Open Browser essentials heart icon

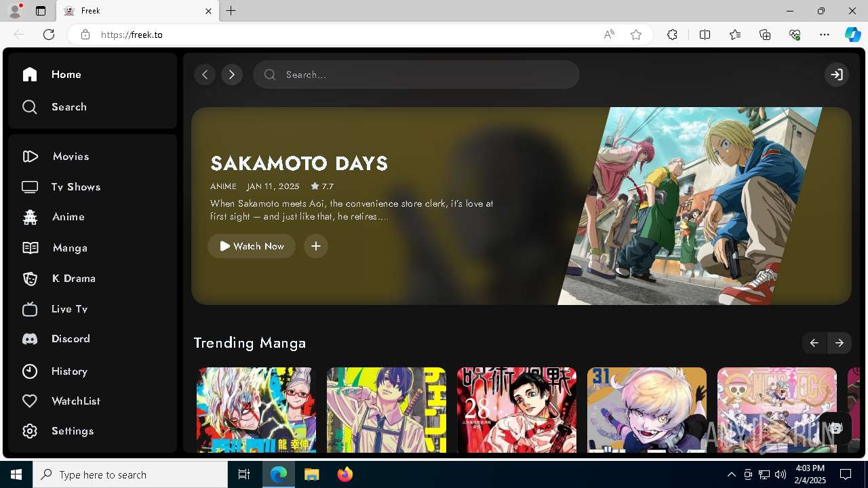click(795, 35)
